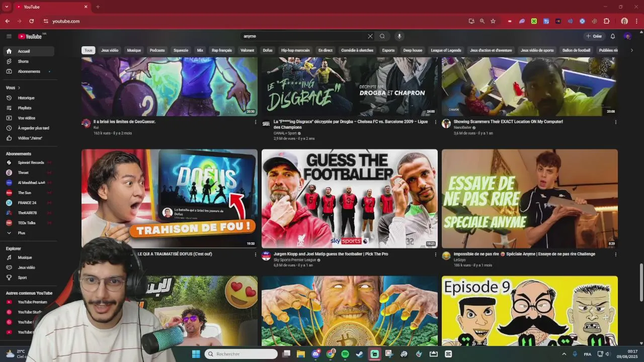Open File Explorer from the taskbar
This screenshot has height=362, width=644.
click(301, 354)
